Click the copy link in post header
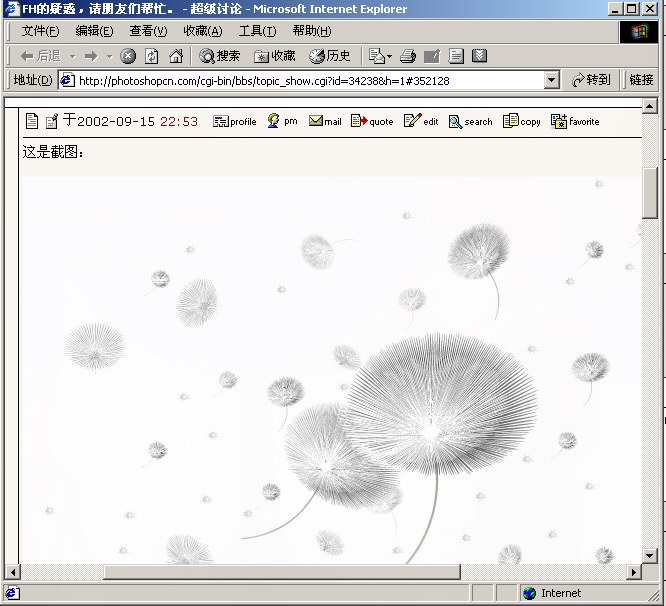The image size is (666, 606). [x=522, y=121]
